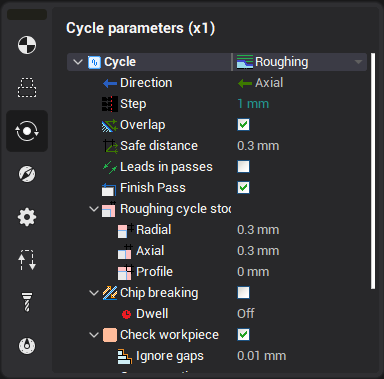
Task: Open the dial gauge sidebar tab
Action: 27,346
